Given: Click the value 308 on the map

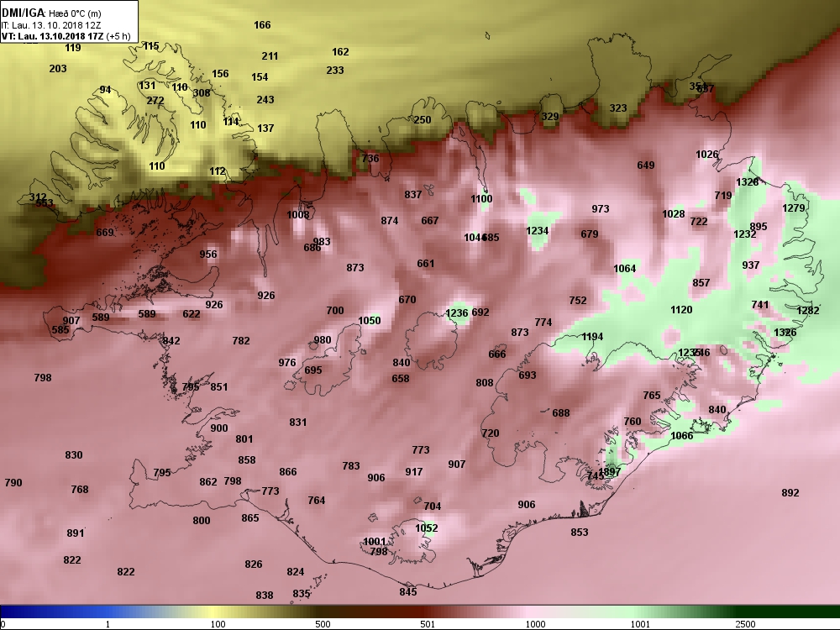Looking at the screenshot, I should (x=202, y=92).
